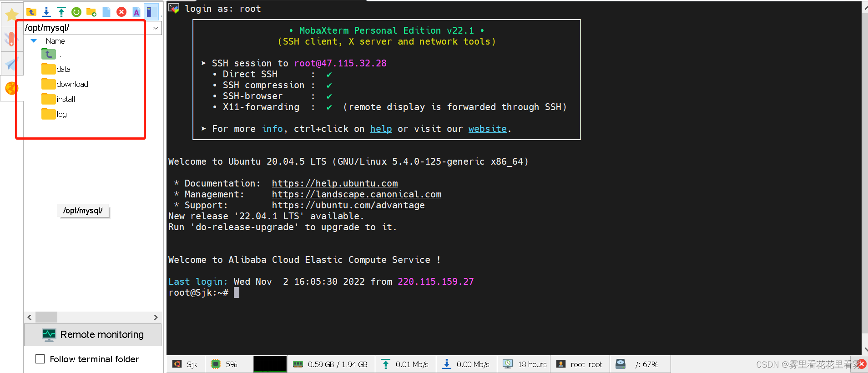Image resolution: width=868 pixels, height=373 pixels.
Task: Click the uptime monitor clock icon
Action: tap(508, 364)
